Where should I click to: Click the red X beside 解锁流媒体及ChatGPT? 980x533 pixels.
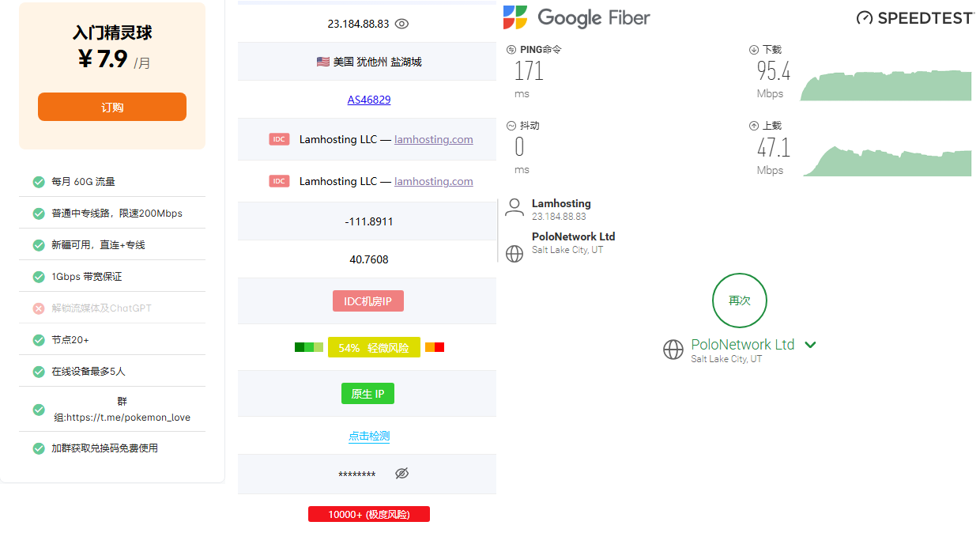click(x=38, y=308)
